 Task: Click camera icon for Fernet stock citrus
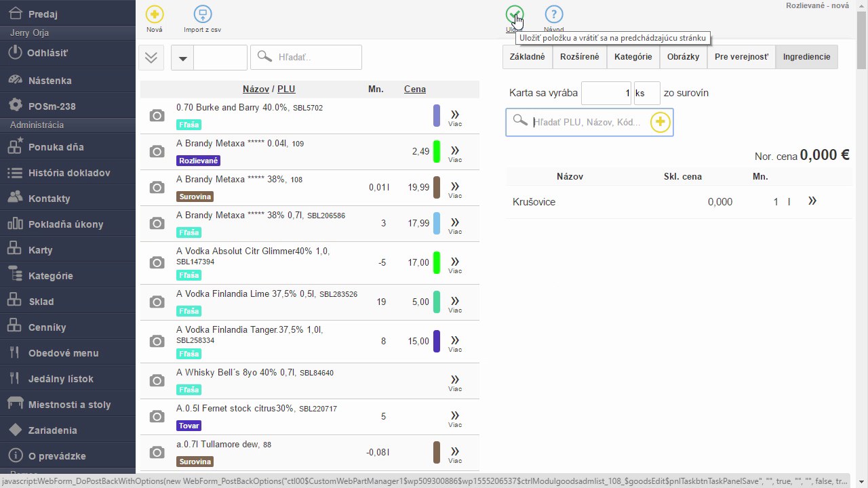coord(157,417)
